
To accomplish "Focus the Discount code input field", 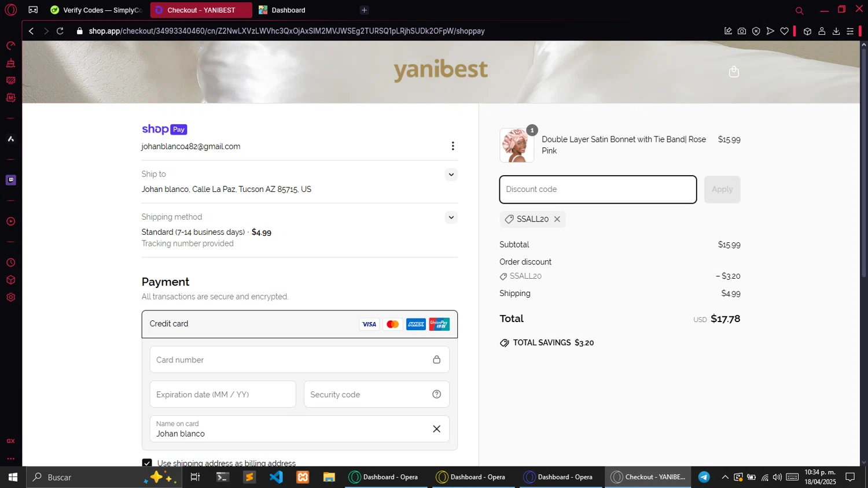I will [x=598, y=190].
